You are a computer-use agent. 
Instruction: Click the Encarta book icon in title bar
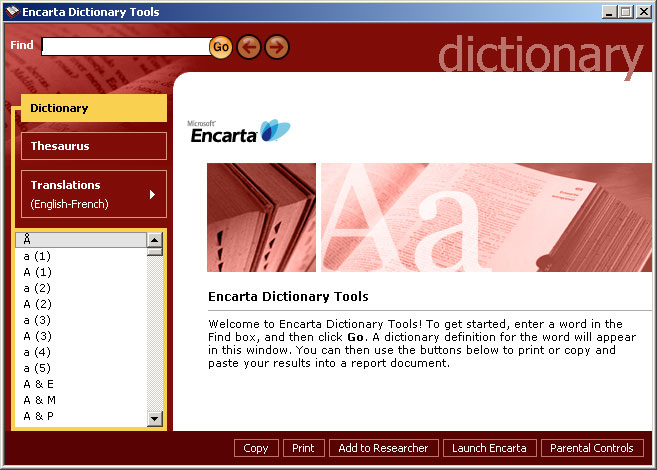click(x=13, y=11)
